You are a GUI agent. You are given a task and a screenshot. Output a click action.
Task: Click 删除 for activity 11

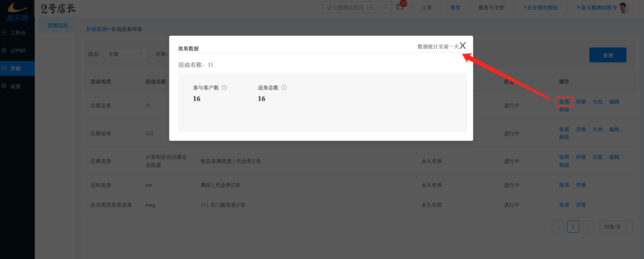coord(564,110)
